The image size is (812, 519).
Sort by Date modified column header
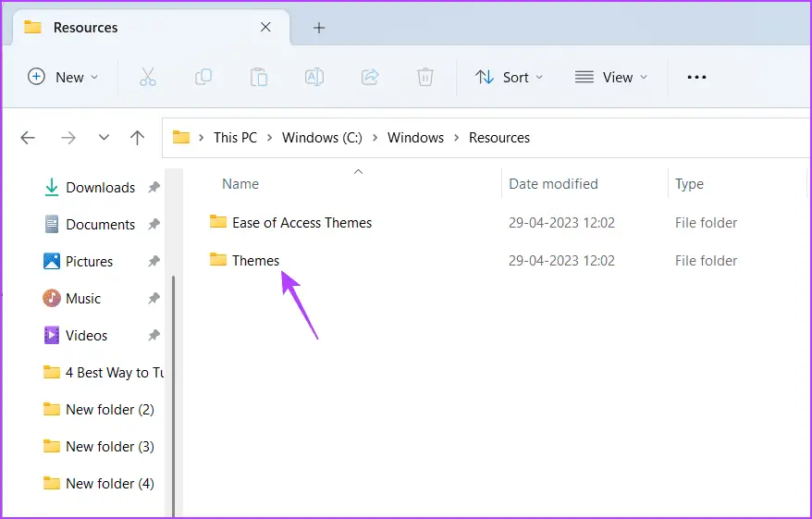[553, 184]
